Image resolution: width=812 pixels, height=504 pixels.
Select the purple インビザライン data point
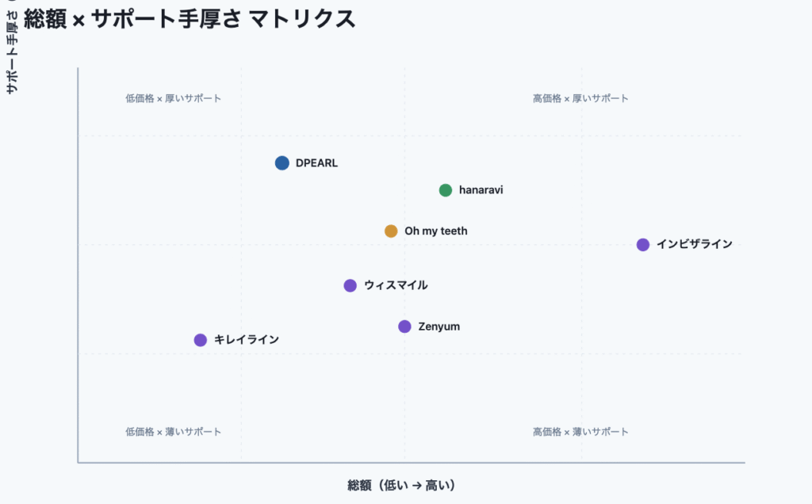[x=643, y=245]
